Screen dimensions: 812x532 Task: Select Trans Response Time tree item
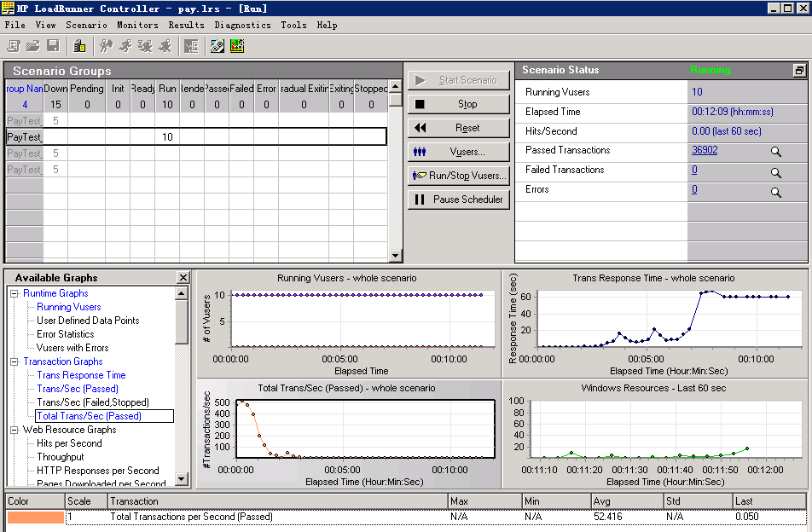(81, 375)
